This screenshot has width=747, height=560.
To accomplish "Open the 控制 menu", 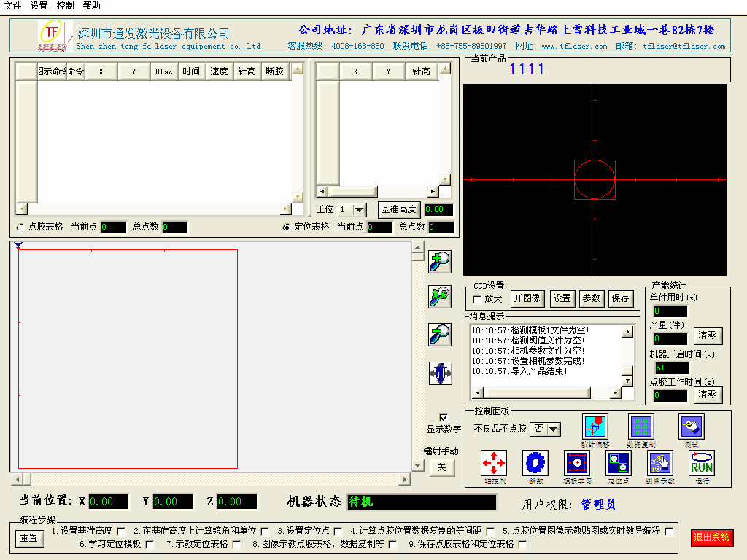I will pos(65,5).
